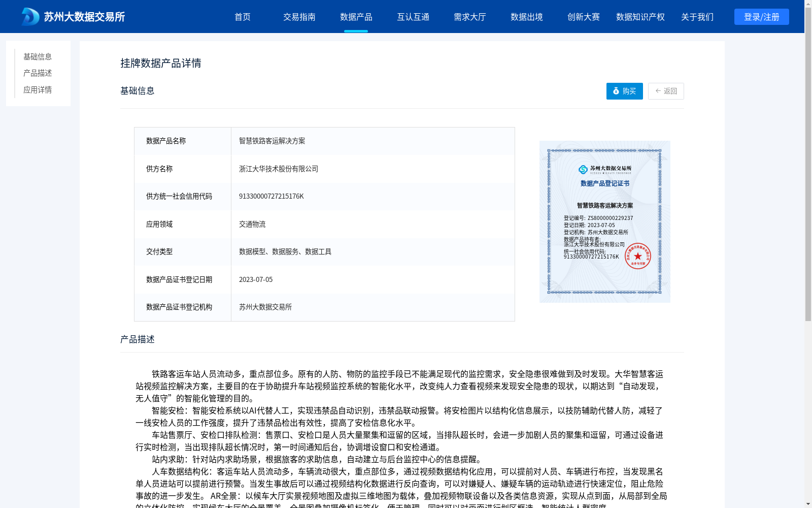
Task: Click table value 苏州大数据交易所 registration agency
Action: click(x=265, y=307)
